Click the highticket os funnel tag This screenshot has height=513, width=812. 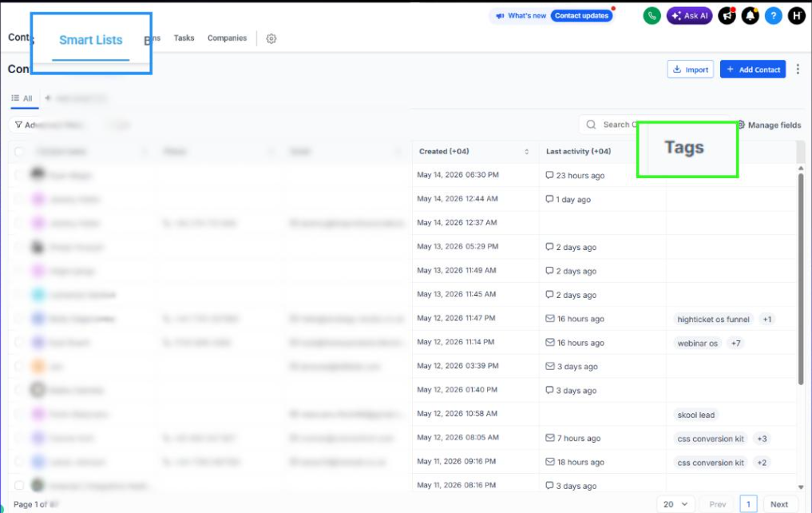713,319
